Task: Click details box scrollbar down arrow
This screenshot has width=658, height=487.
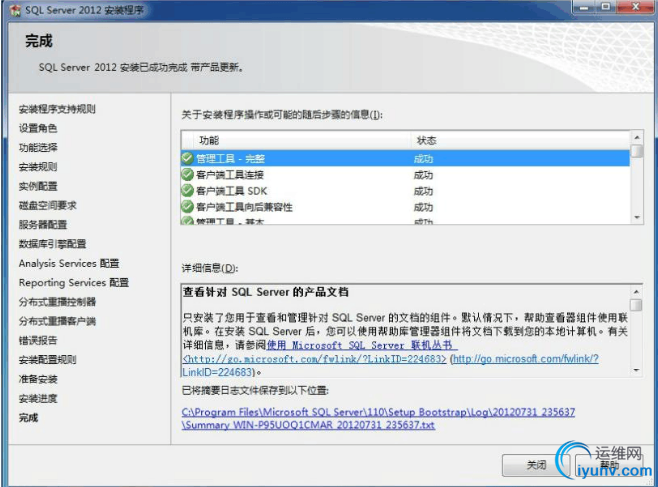Action: 636,370
